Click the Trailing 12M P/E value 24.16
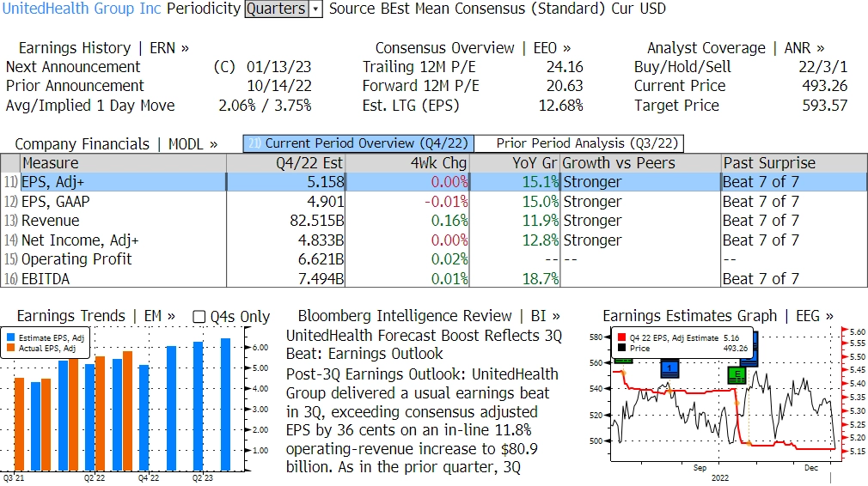The width and height of the screenshot is (868, 486). pyautogui.click(x=565, y=67)
